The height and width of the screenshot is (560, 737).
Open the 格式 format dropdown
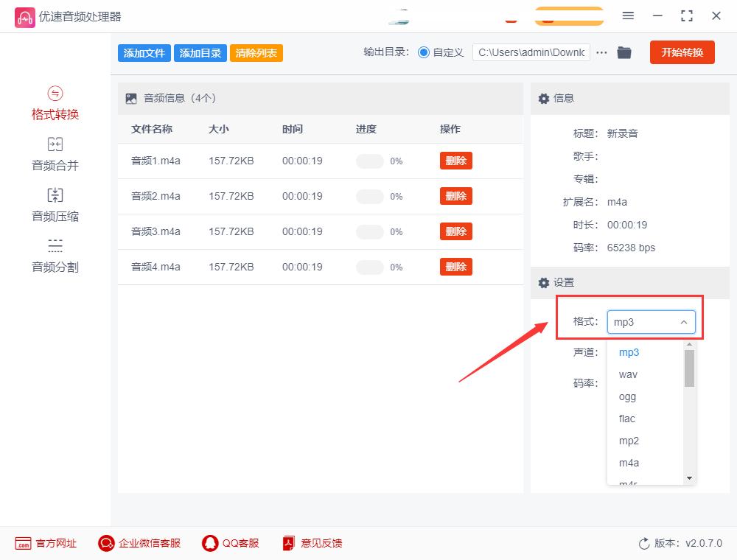point(651,321)
